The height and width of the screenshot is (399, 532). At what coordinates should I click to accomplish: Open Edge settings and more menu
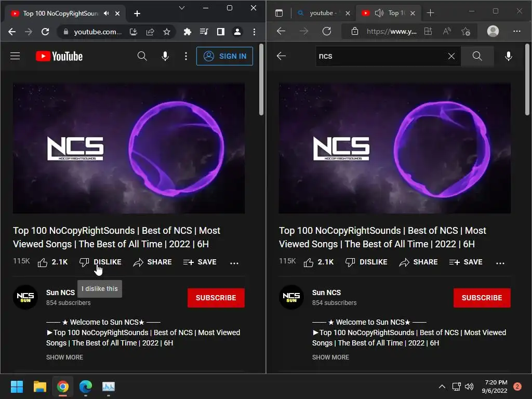coord(517,31)
